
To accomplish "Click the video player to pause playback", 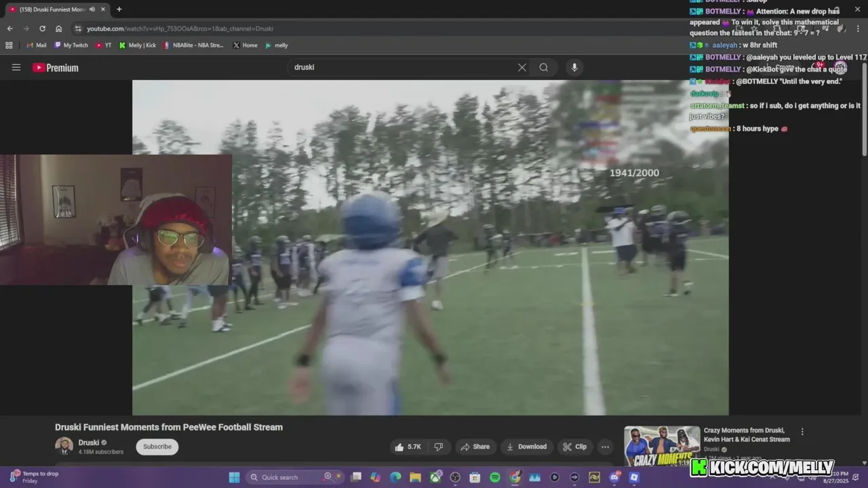I will [x=430, y=247].
